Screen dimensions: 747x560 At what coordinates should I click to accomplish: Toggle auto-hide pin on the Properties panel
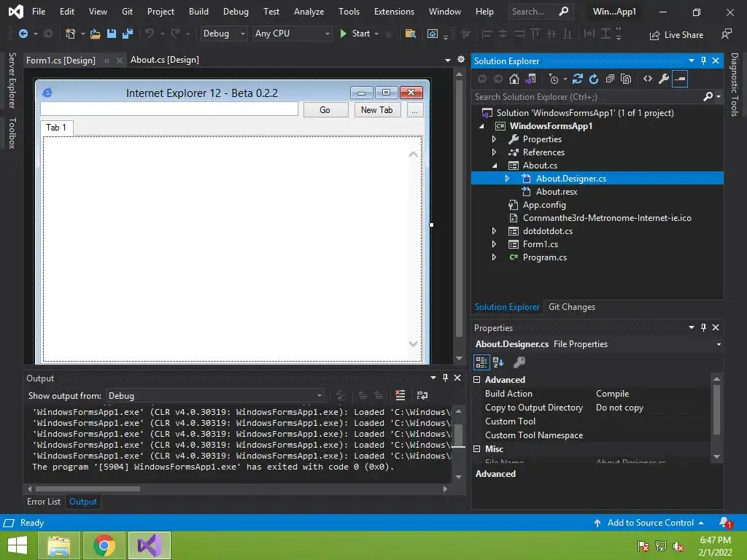coord(704,327)
